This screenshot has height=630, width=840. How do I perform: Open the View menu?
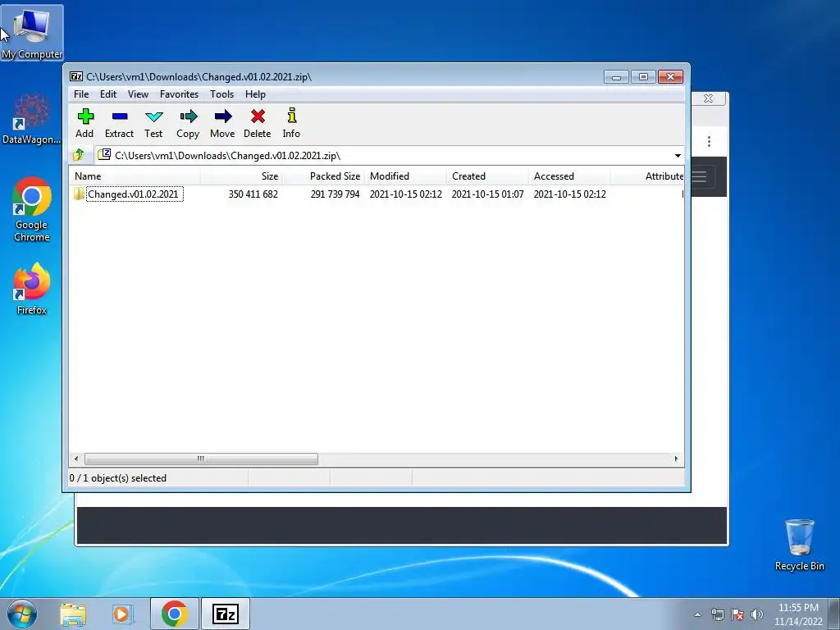coord(138,94)
